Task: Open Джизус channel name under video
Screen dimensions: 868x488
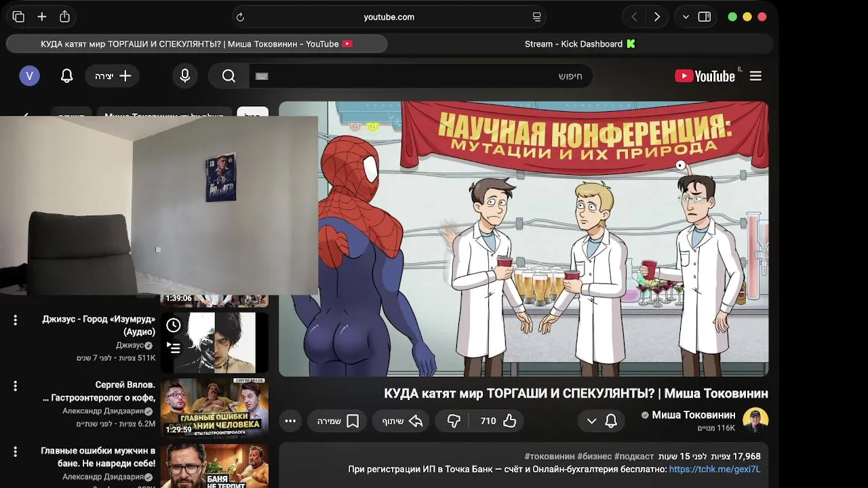Action: click(130, 345)
